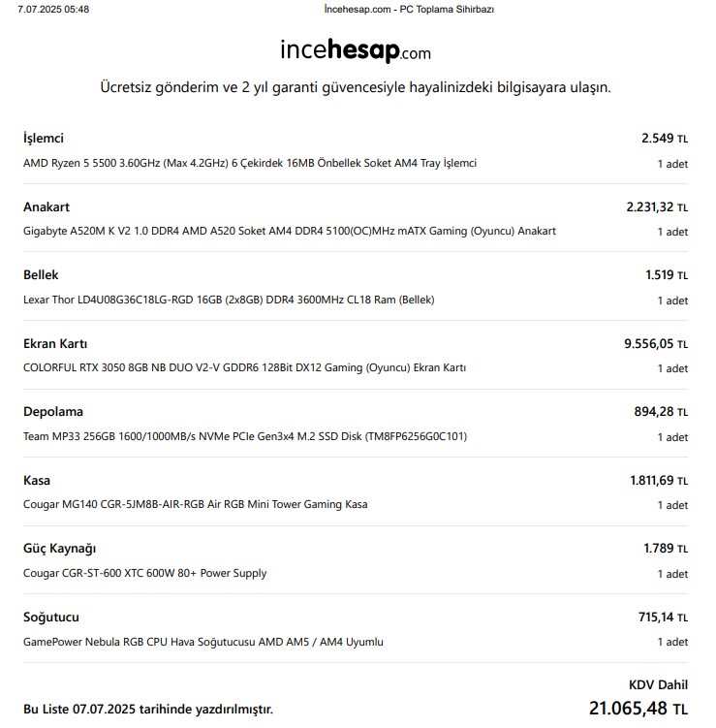The image size is (716, 728).
Task: Click the incehesap.com logo
Action: [x=356, y=50]
